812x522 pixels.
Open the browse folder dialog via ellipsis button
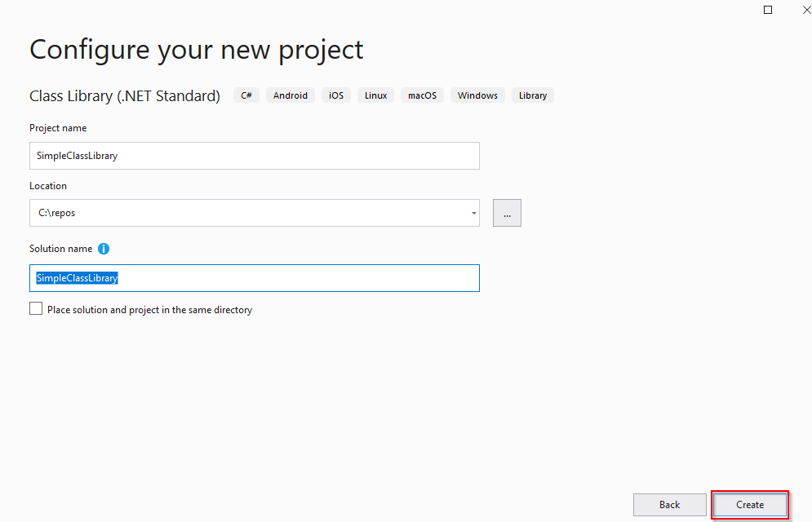coord(507,213)
